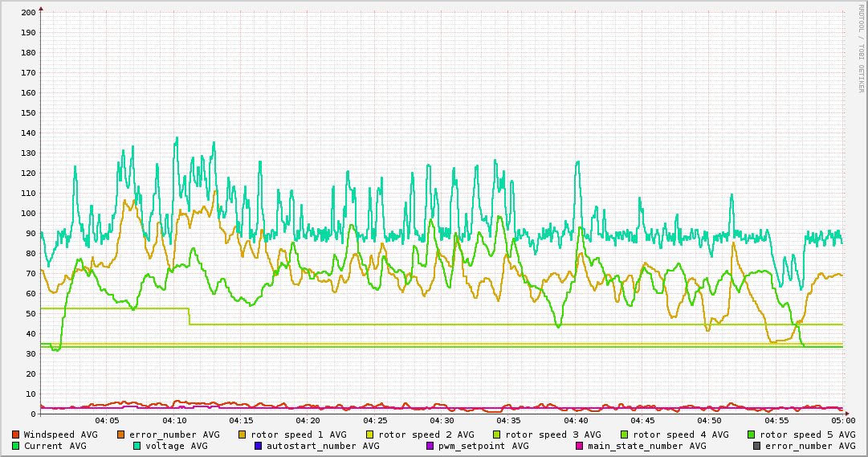Viewport: 868px width, 457px height.
Task: Select the 'rotor speed 1 AVG' label
Action: pos(299,435)
